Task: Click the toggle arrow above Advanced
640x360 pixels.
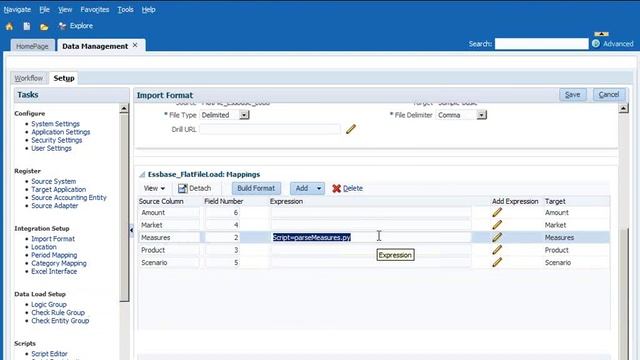Action: click(x=601, y=34)
